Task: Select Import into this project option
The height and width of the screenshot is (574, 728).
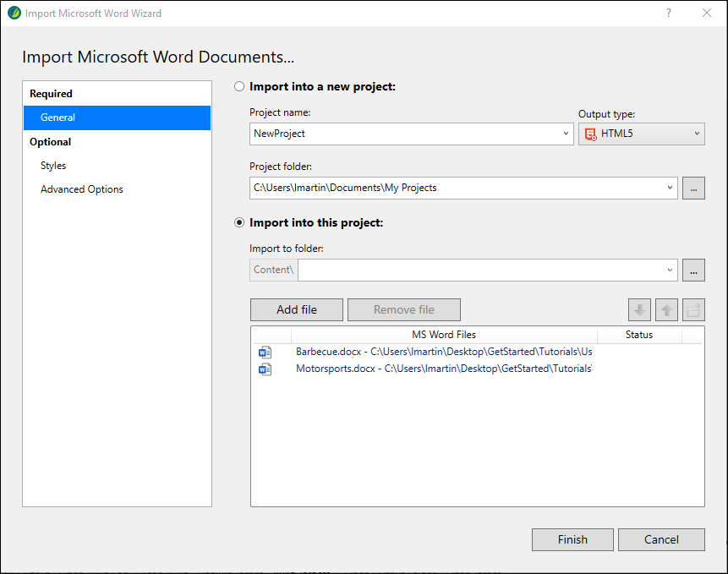Action: tap(239, 222)
